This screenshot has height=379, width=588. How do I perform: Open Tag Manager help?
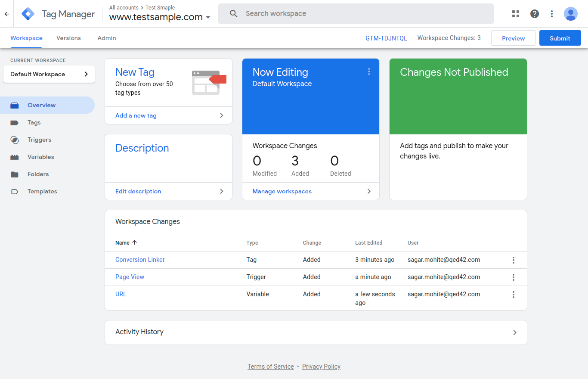pos(534,14)
